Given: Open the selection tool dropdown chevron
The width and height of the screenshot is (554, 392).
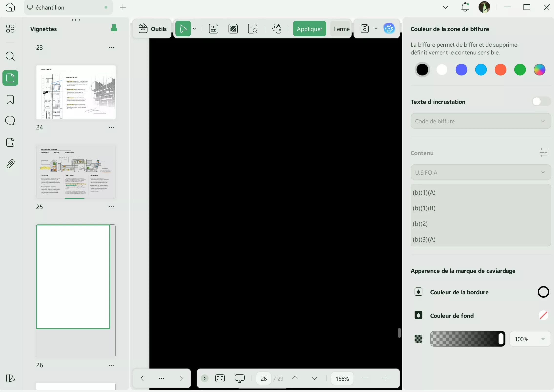Looking at the screenshot, I should [x=194, y=29].
